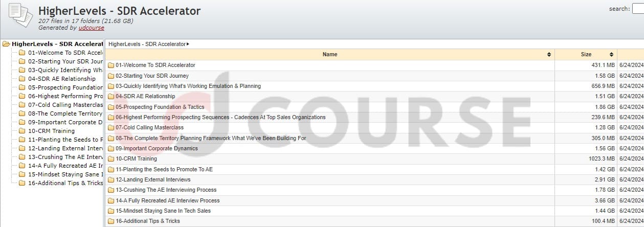Focus the search input field
Screen dimensions: 644x227
coord(638,9)
